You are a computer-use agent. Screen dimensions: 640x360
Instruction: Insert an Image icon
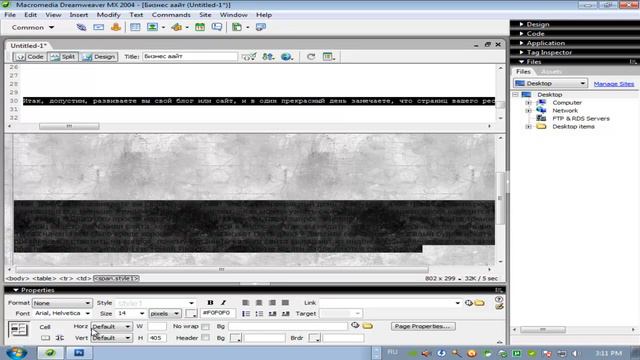point(152,27)
